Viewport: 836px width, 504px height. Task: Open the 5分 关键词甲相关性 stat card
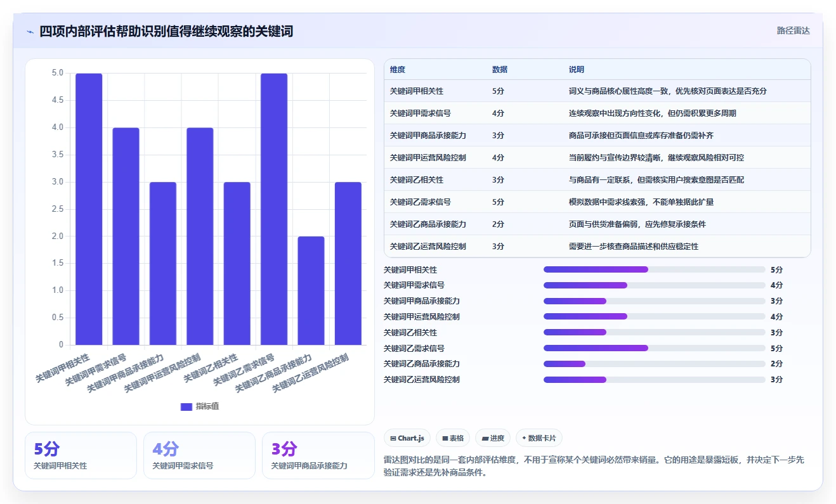(x=81, y=455)
